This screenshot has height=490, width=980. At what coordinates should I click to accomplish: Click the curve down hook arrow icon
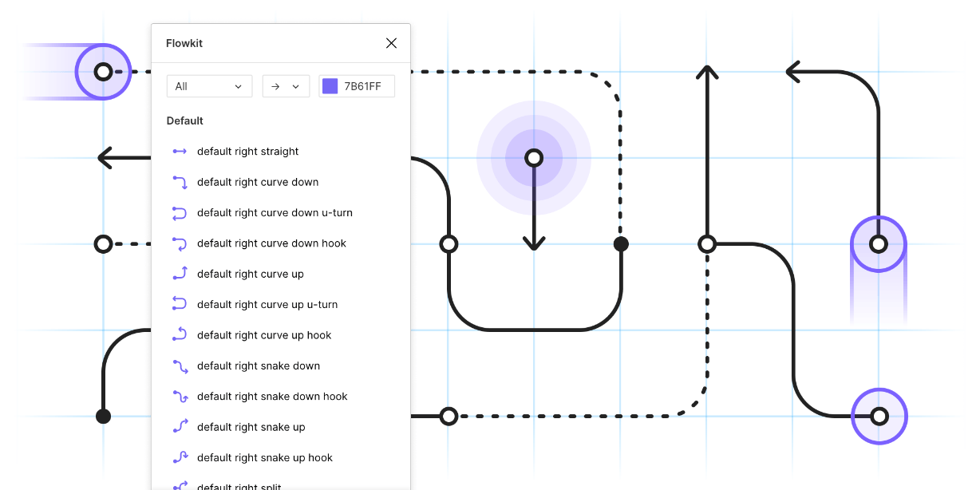(180, 243)
